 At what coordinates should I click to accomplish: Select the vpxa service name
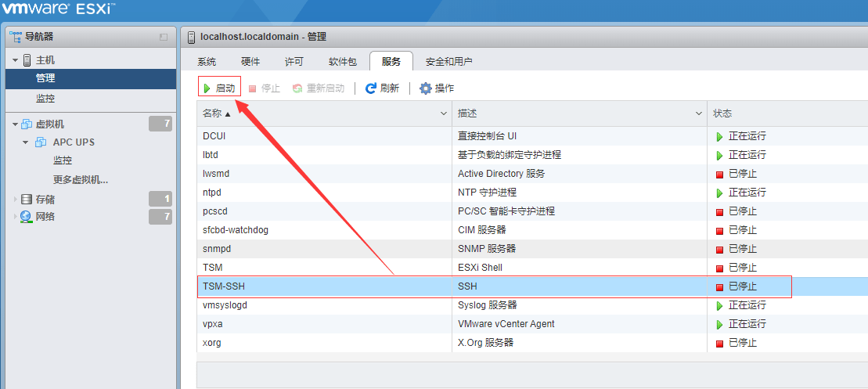(x=213, y=324)
